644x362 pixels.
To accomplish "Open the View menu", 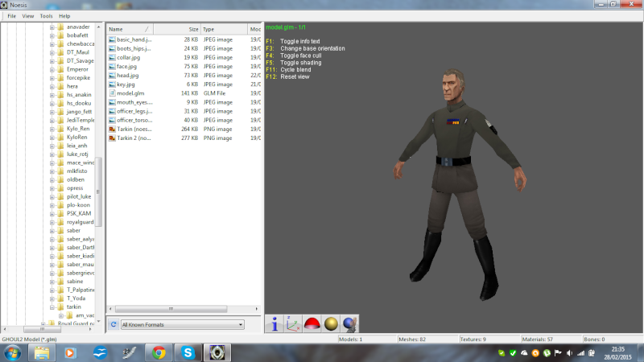I will [x=28, y=16].
